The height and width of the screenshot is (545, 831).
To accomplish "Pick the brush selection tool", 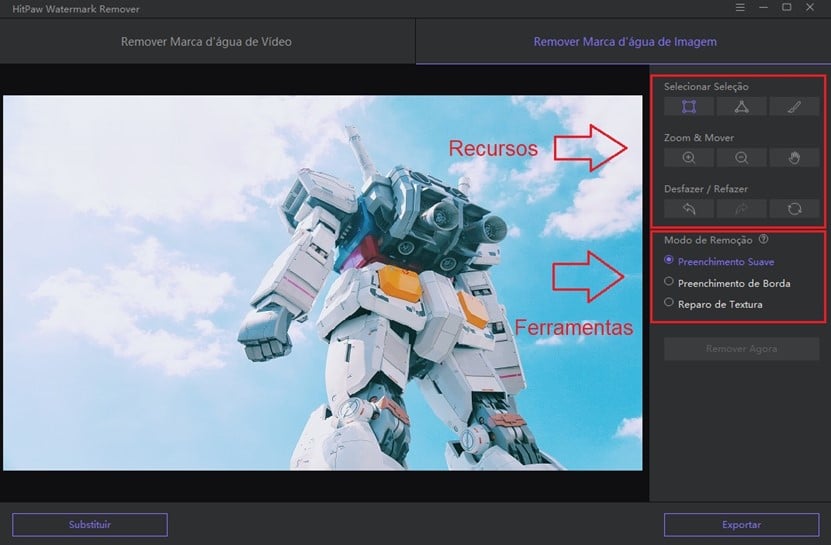I will tap(795, 107).
